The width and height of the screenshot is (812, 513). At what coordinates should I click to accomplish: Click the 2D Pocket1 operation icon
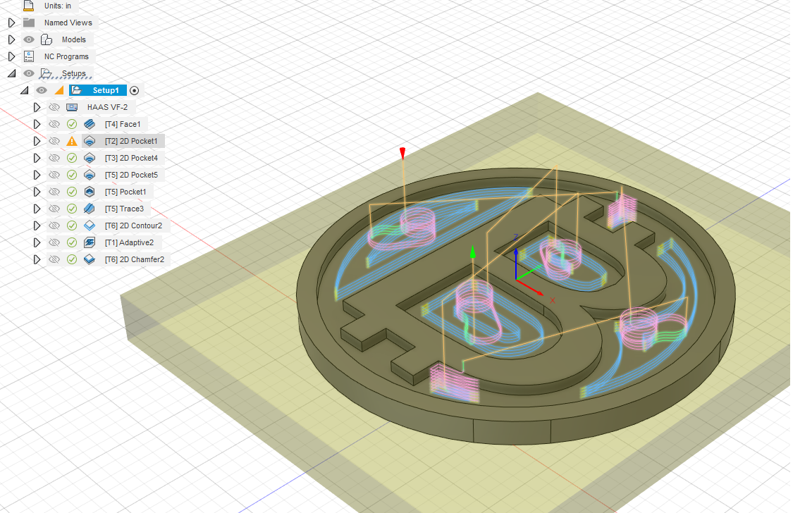click(x=90, y=141)
